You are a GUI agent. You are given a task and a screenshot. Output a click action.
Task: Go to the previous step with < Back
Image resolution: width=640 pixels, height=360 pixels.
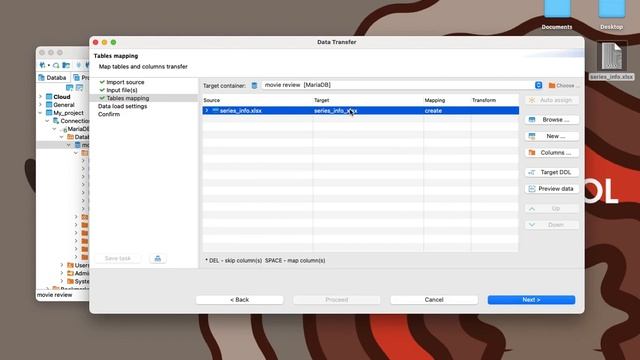pos(239,300)
